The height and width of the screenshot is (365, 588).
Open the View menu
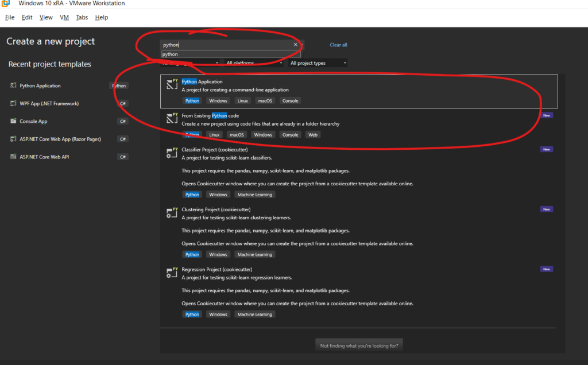coord(46,17)
